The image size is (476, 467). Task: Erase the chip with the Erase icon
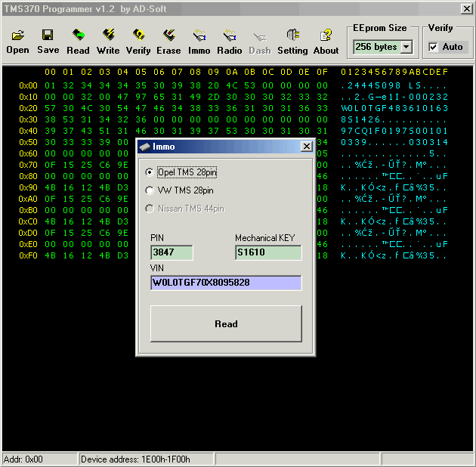[x=168, y=42]
